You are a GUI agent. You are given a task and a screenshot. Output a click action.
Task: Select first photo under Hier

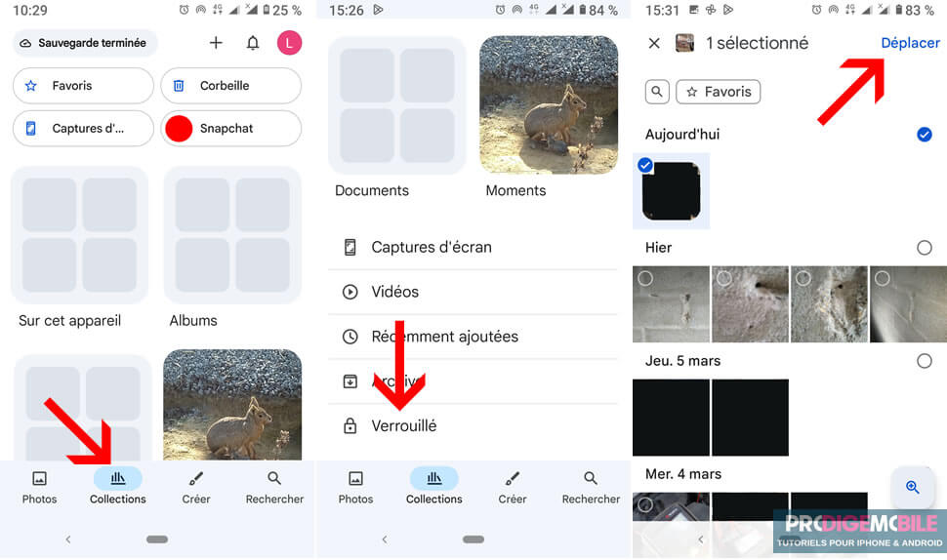pos(671,304)
